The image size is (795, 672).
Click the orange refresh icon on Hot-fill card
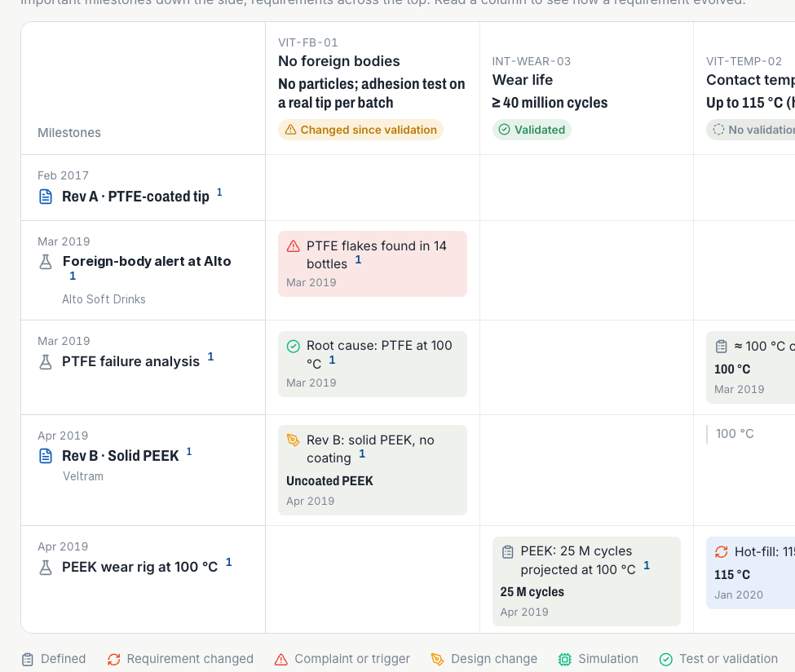point(722,552)
